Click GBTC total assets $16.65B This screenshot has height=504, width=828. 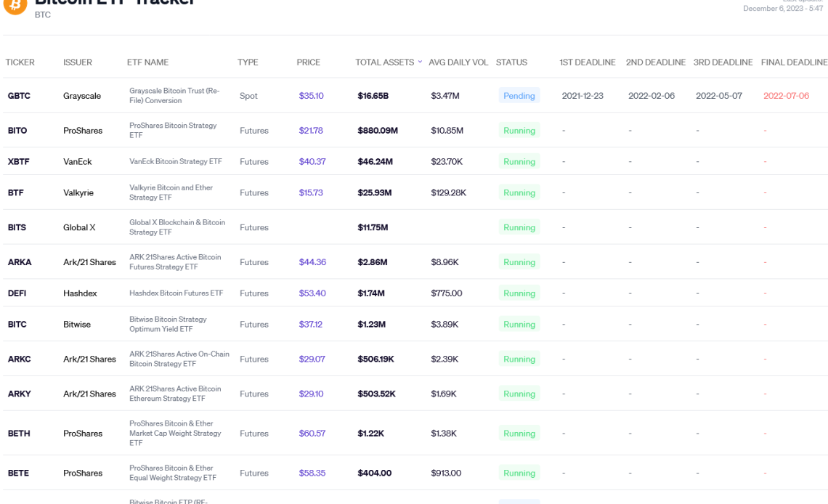(x=373, y=96)
